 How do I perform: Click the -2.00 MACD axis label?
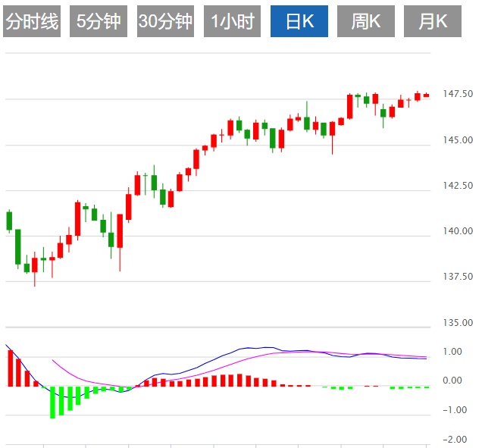pyautogui.click(x=455, y=440)
